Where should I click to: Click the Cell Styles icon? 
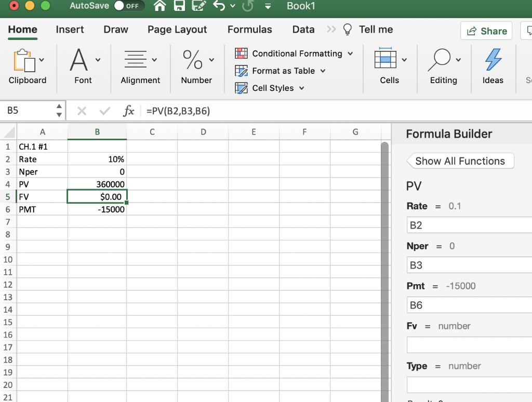(x=241, y=88)
